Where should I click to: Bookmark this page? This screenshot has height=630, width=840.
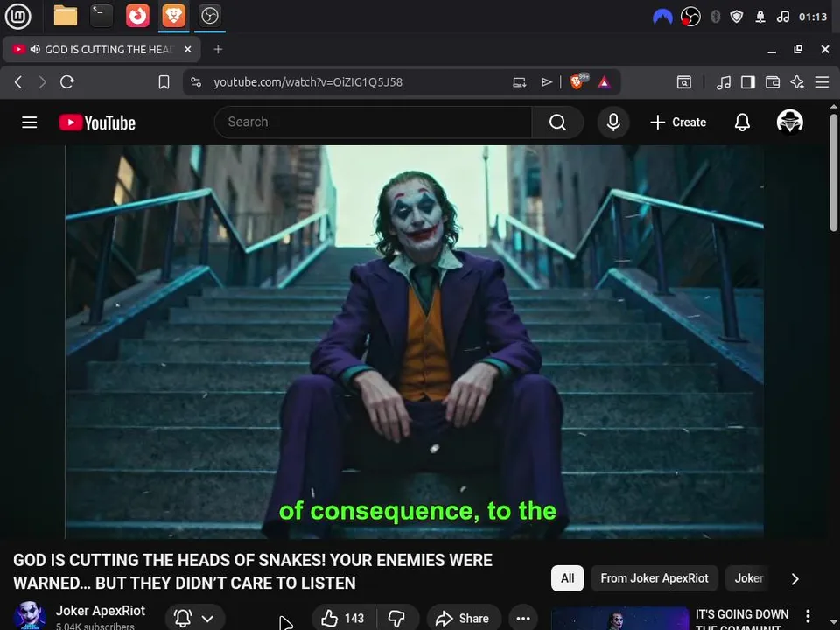(164, 82)
